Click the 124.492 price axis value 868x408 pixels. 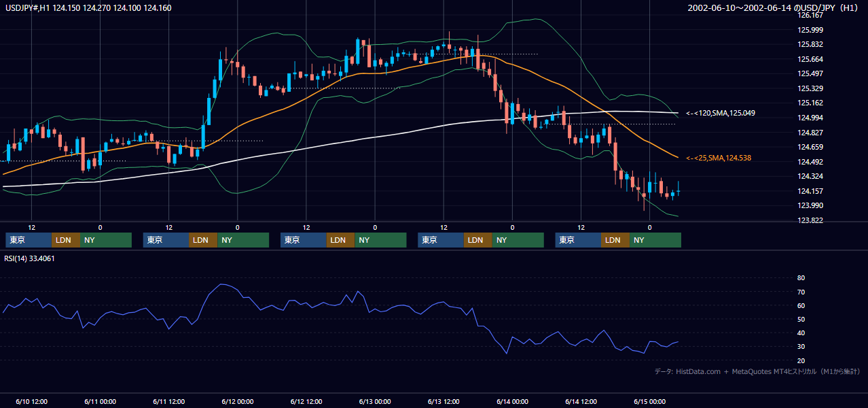tap(810, 162)
